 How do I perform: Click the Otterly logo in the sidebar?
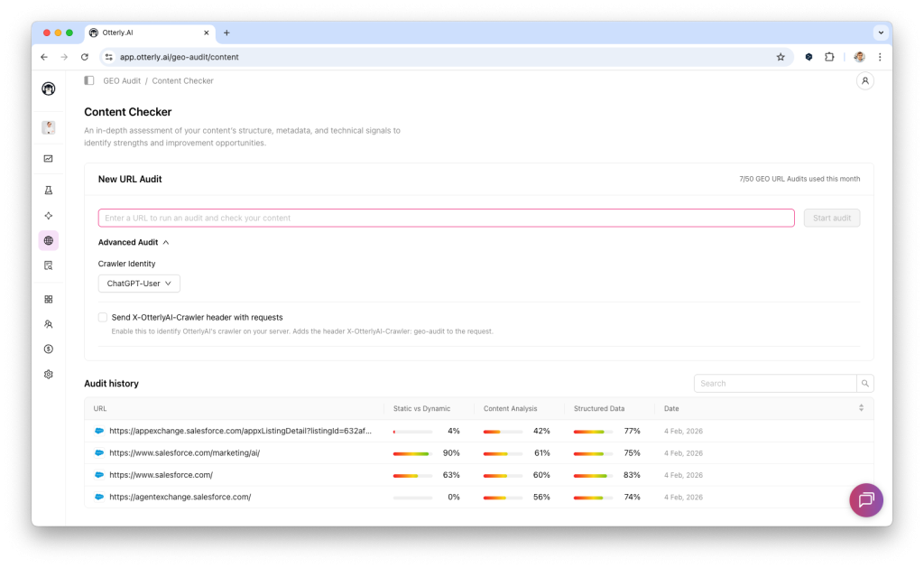pos(49,88)
